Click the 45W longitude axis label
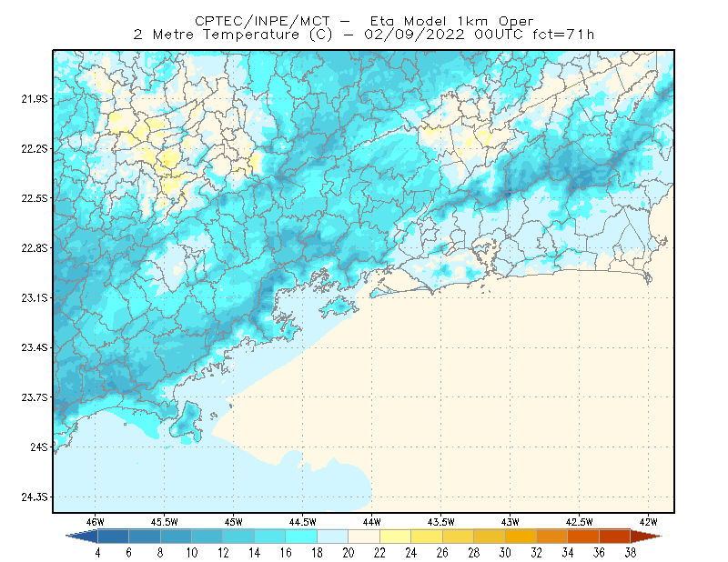Screen dimensions: 728x562 (x=234, y=522)
